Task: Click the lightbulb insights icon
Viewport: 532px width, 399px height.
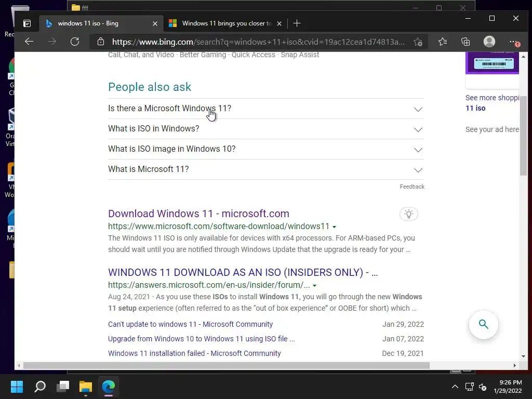Action: pos(408,214)
